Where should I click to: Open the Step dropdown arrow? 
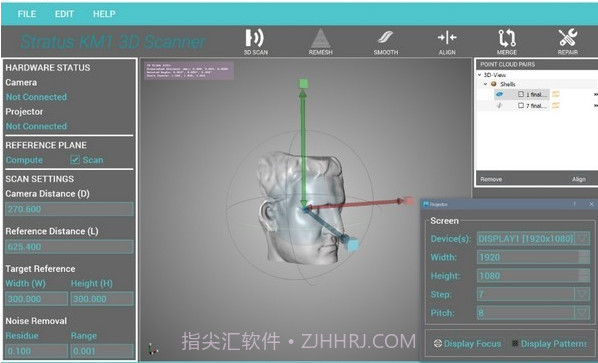pos(582,294)
